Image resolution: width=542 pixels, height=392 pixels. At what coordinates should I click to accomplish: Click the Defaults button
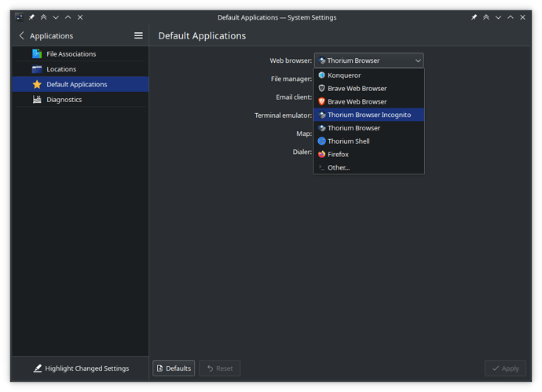coord(174,368)
